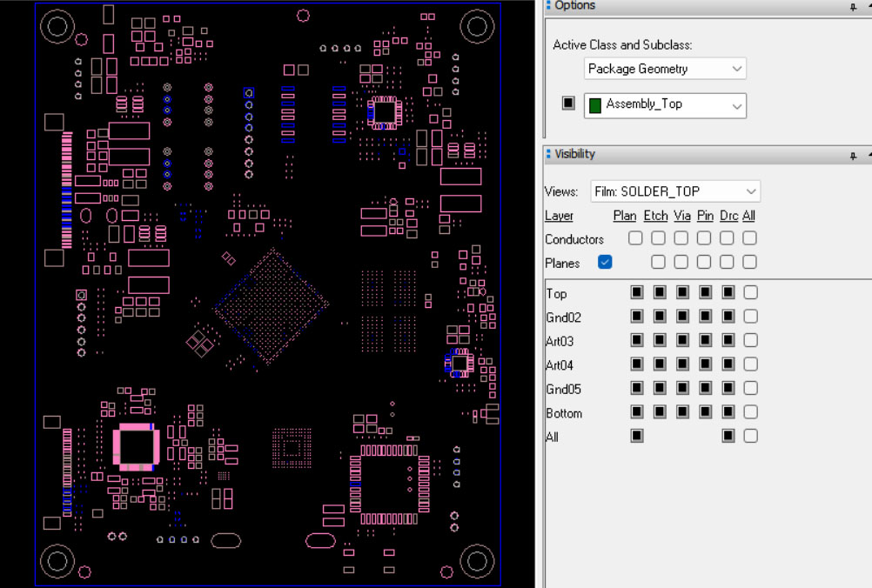Click the large solid pink chip on board
Image resolution: width=872 pixels, height=588 pixels.
pos(135,445)
